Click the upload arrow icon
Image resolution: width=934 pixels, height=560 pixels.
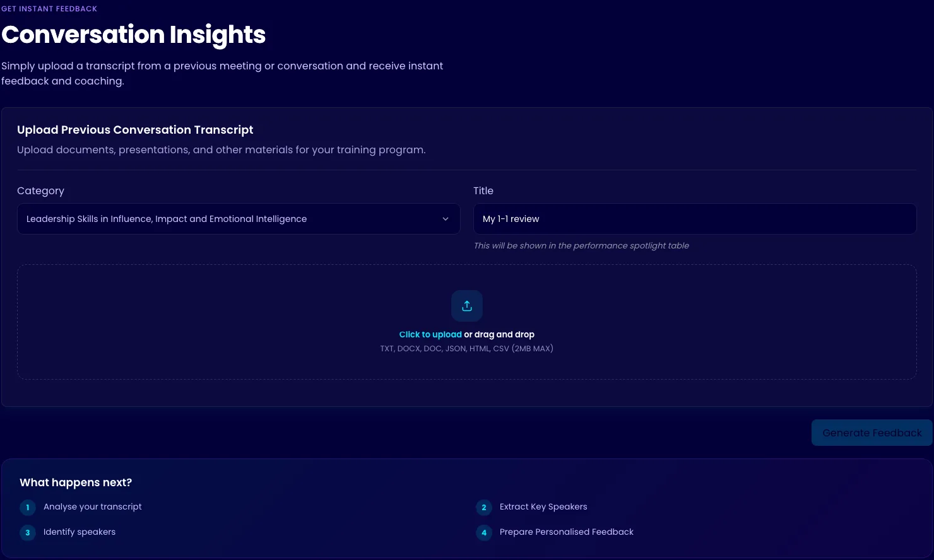(x=467, y=306)
